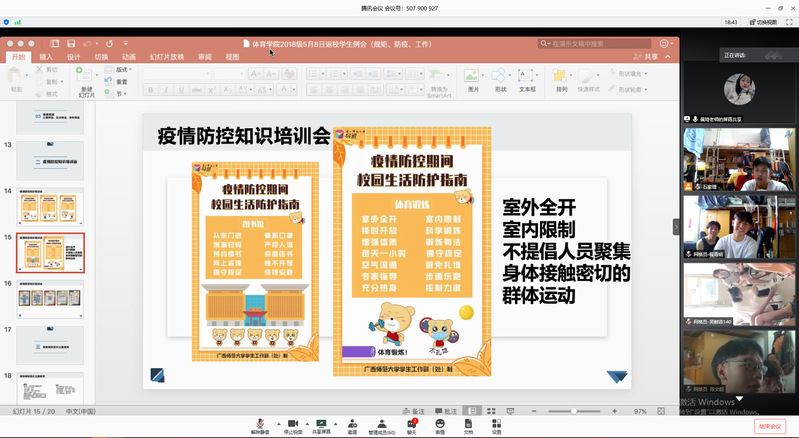The width and height of the screenshot is (799, 438).
Task: Click the zoom out minus button
Action: (x=534, y=411)
